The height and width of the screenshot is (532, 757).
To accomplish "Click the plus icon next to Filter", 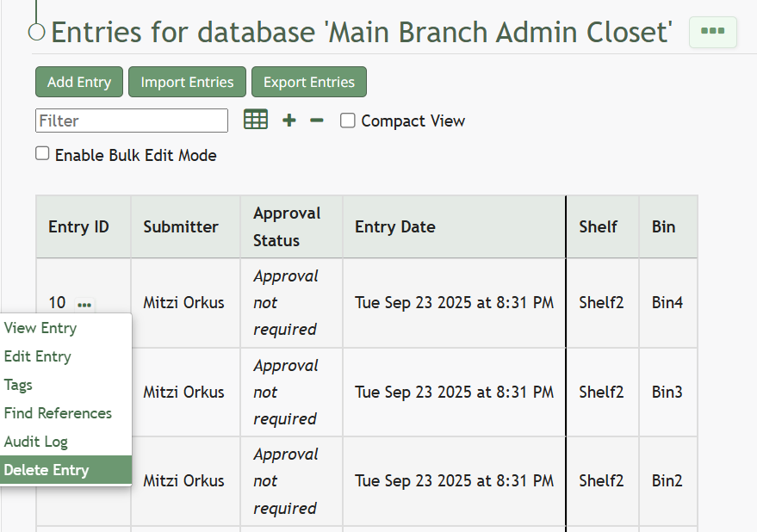I will tap(289, 121).
